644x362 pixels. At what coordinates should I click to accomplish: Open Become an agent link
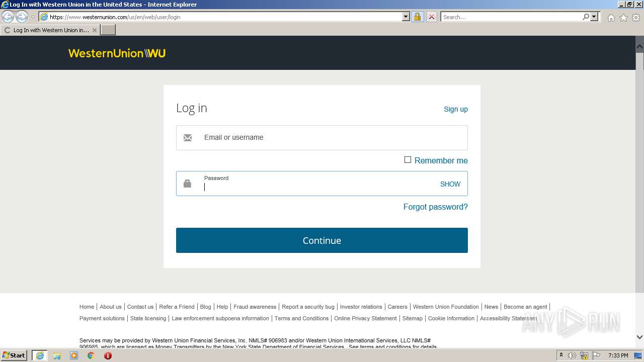[525, 307]
